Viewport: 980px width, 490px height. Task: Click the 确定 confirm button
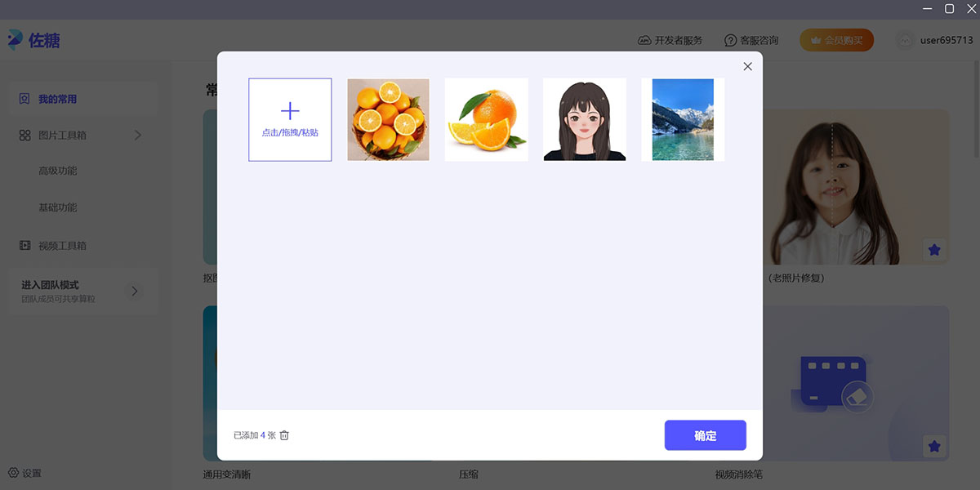(705, 435)
